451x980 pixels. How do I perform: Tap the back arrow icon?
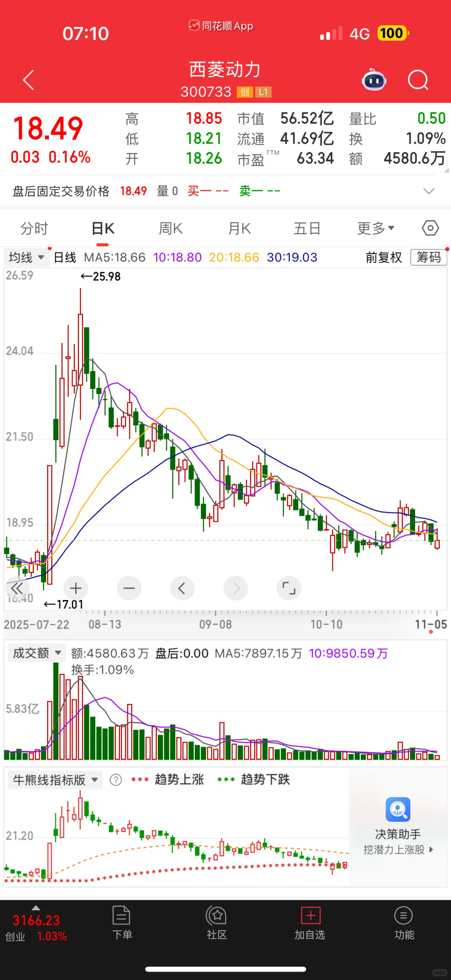point(28,80)
